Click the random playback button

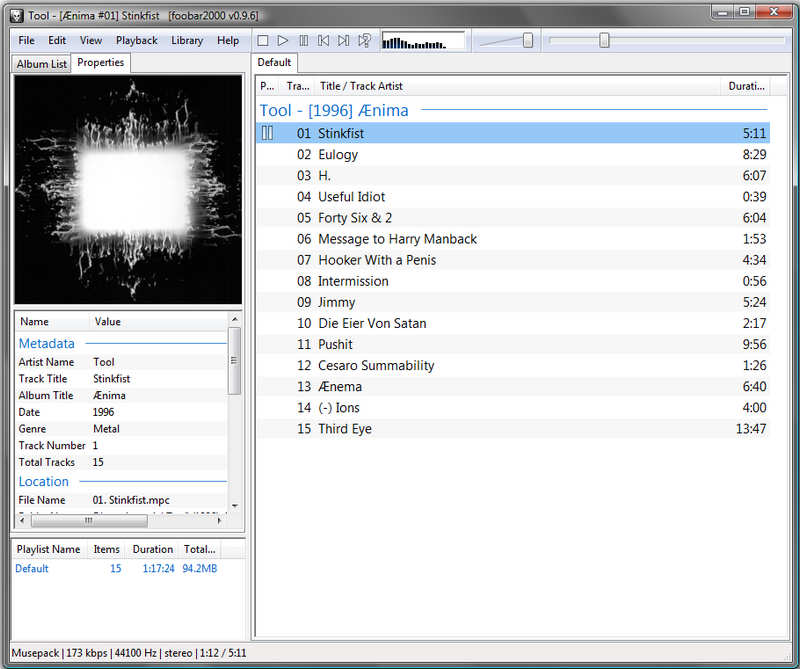click(x=364, y=40)
